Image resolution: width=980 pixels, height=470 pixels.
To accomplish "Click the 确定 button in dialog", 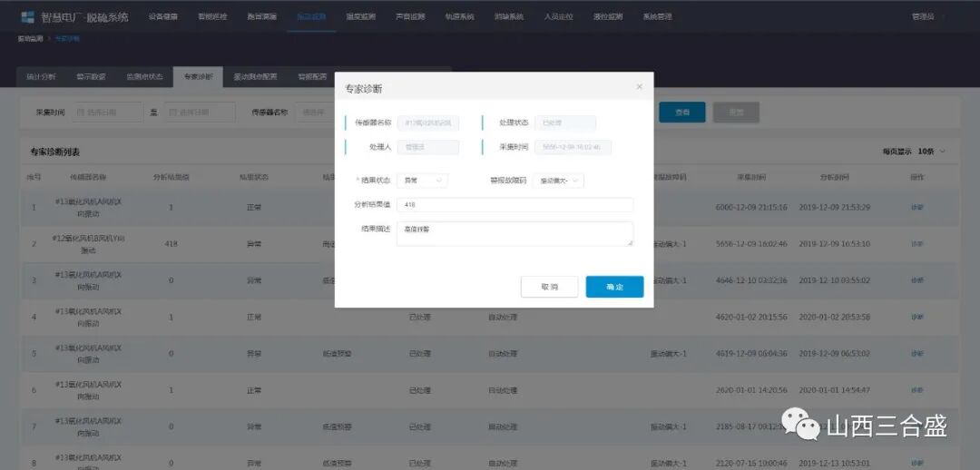I will [x=614, y=287].
